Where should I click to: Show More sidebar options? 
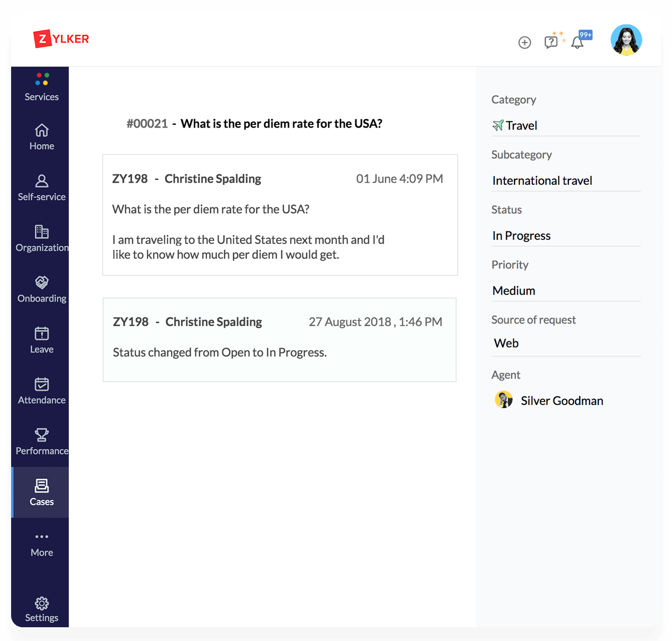click(x=42, y=544)
